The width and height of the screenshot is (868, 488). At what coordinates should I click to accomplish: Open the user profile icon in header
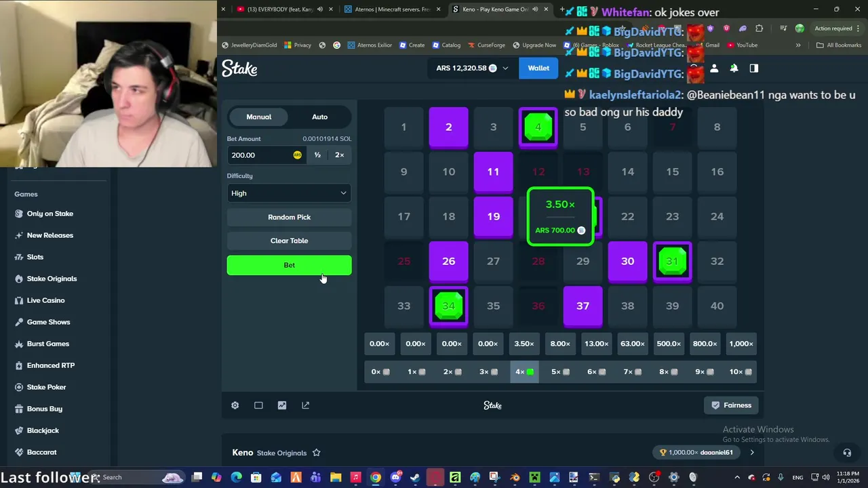pyautogui.click(x=714, y=68)
